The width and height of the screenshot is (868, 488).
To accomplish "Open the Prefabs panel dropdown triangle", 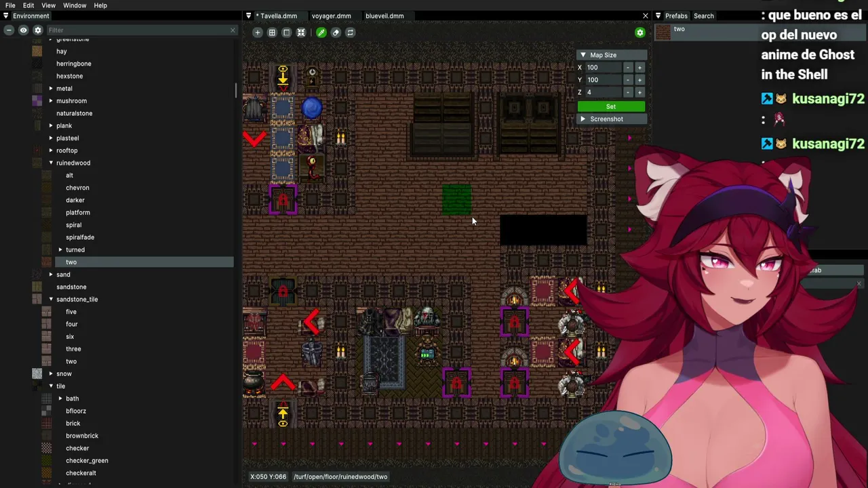I will 658,16.
